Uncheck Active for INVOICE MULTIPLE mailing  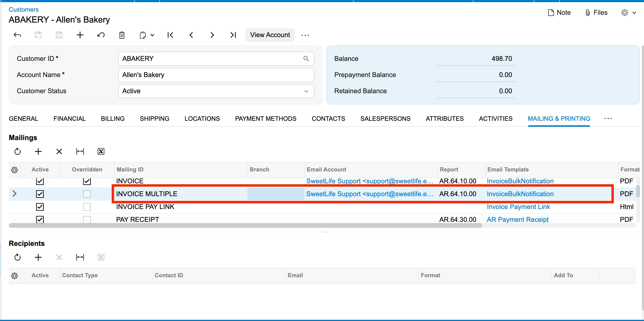pyautogui.click(x=40, y=194)
